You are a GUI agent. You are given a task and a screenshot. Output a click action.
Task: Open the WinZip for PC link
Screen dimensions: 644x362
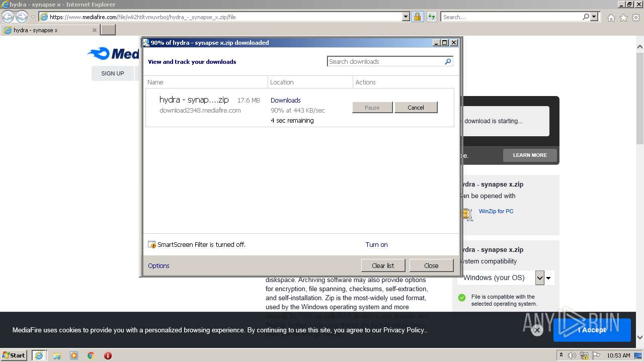(496, 211)
